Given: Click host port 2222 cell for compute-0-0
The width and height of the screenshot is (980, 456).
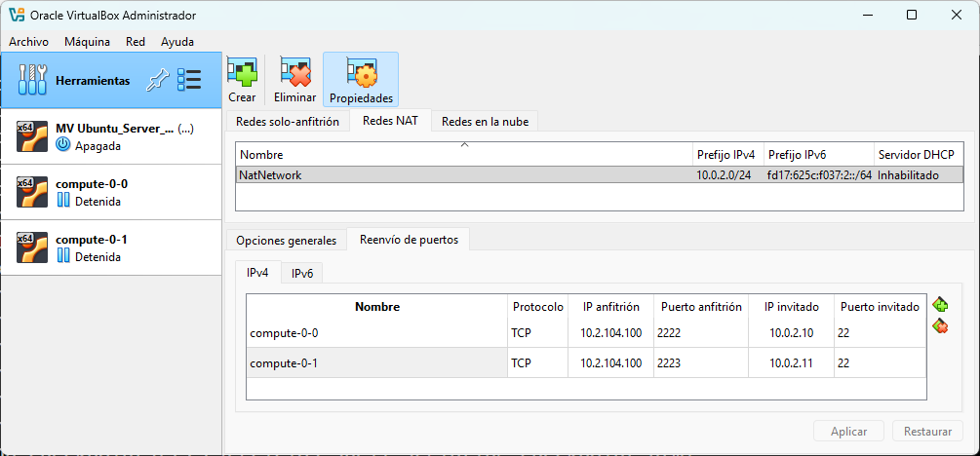Looking at the screenshot, I should point(700,333).
